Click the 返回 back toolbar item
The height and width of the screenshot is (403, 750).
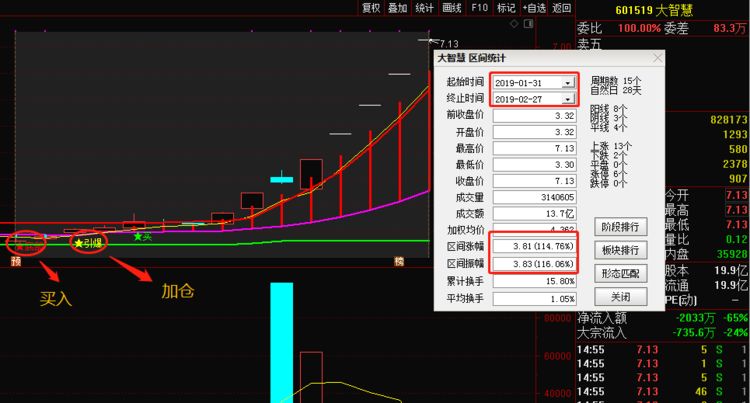(x=562, y=8)
